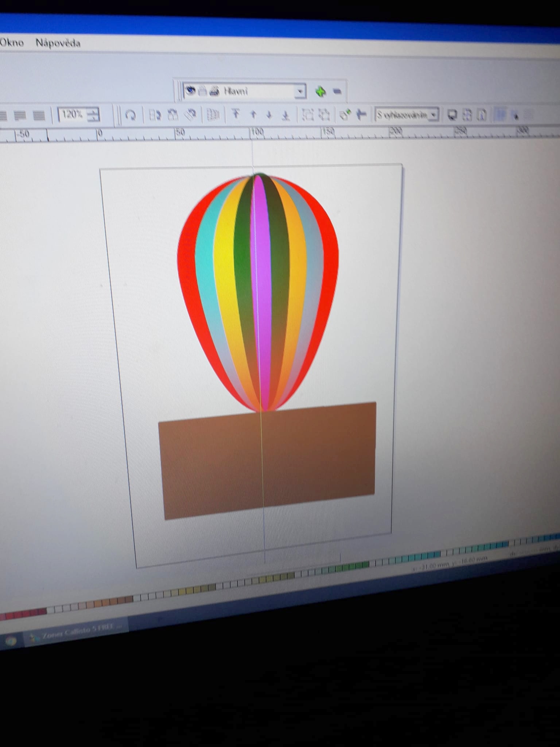Screen dimensions: 560x747
Task: Click the send to back arrow icon
Action: point(286,115)
